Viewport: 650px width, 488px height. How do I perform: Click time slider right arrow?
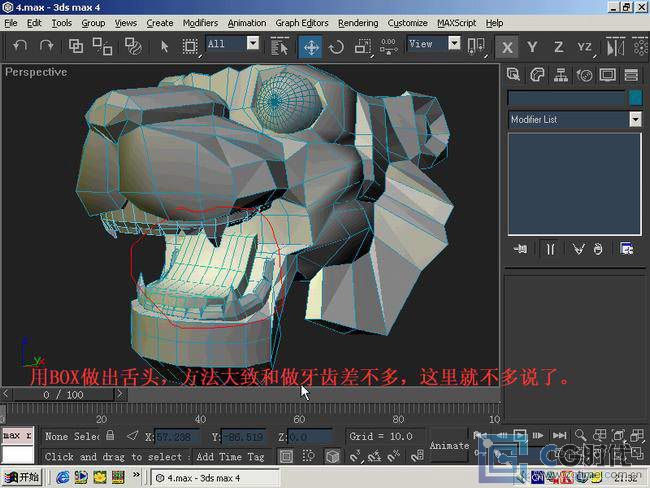pos(120,393)
